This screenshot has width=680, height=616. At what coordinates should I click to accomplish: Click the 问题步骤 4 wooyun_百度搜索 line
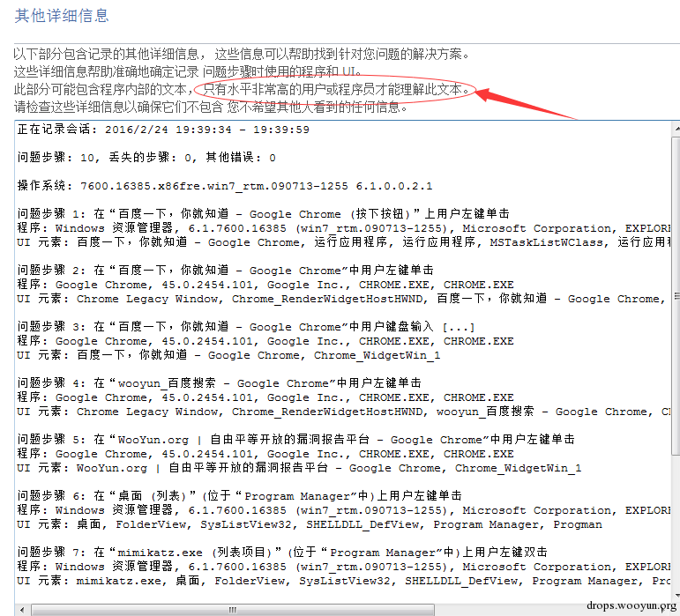[220, 383]
